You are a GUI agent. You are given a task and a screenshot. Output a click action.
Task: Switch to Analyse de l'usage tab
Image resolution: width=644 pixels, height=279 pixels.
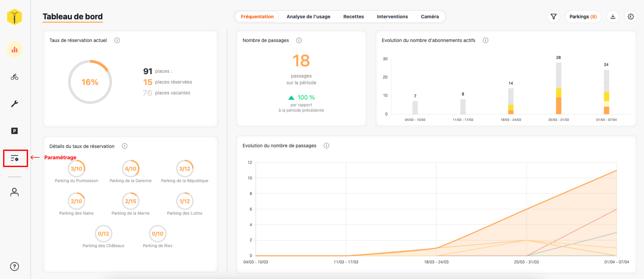pos(308,17)
